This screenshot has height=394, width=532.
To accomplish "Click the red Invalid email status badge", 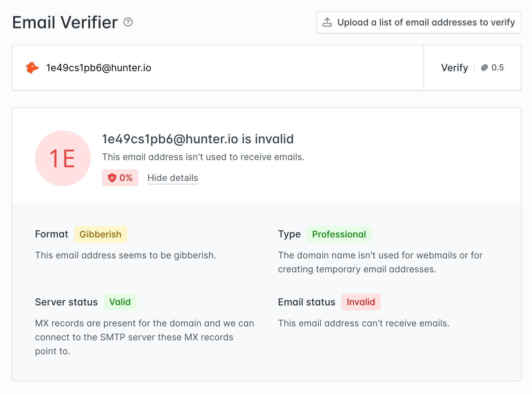I will click(361, 302).
